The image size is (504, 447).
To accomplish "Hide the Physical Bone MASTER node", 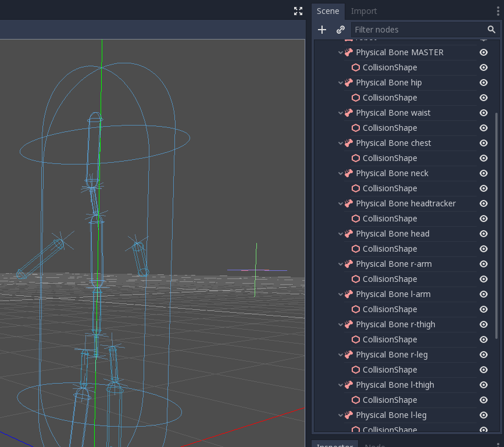I will 483,52.
